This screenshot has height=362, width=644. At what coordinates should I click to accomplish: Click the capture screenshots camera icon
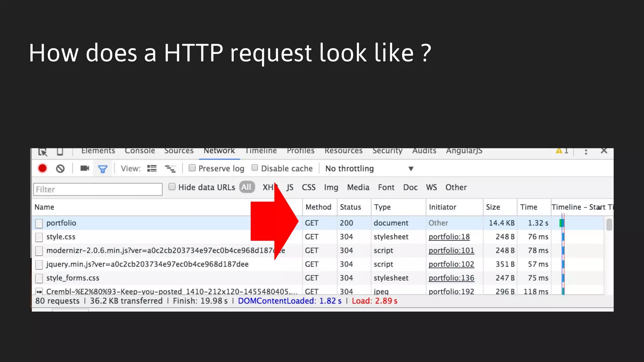click(x=85, y=168)
